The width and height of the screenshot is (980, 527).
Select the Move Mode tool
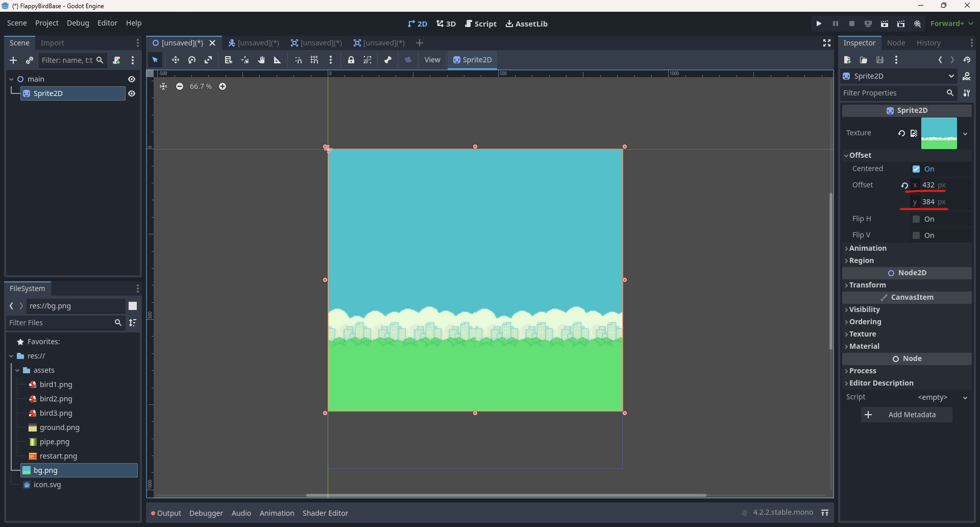(175, 60)
